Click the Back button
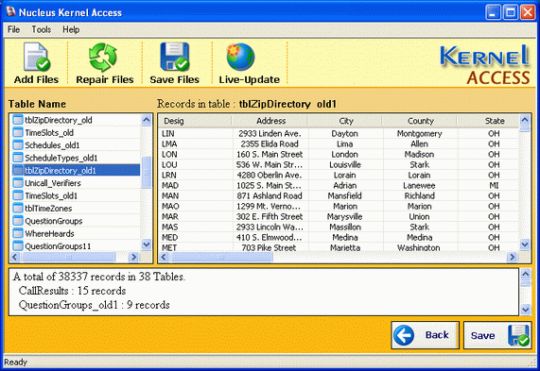This screenshot has height=371, width=540. click(x=425, y=335)
